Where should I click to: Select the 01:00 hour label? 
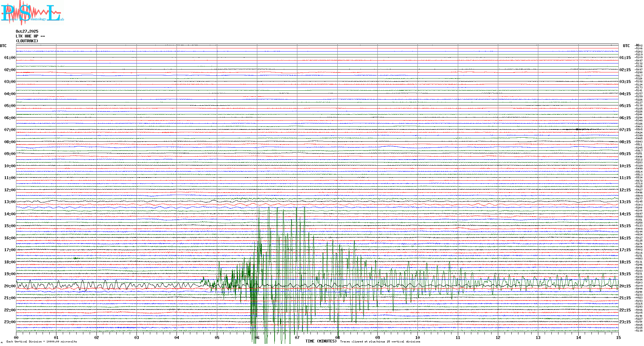pos(10,58)
